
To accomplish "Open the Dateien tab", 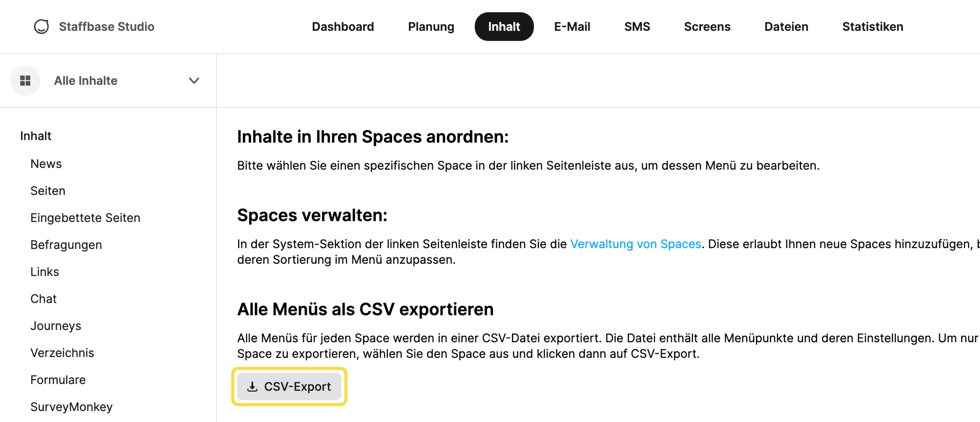I will coord(786,27).
